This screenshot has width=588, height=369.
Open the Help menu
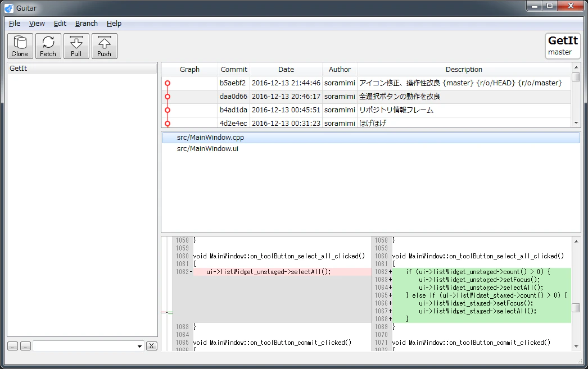click(114, 23)
